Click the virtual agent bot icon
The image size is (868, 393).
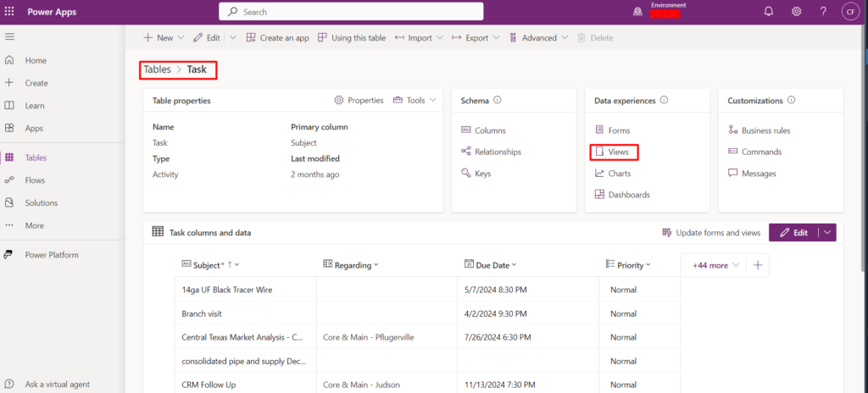click(8, 384)
